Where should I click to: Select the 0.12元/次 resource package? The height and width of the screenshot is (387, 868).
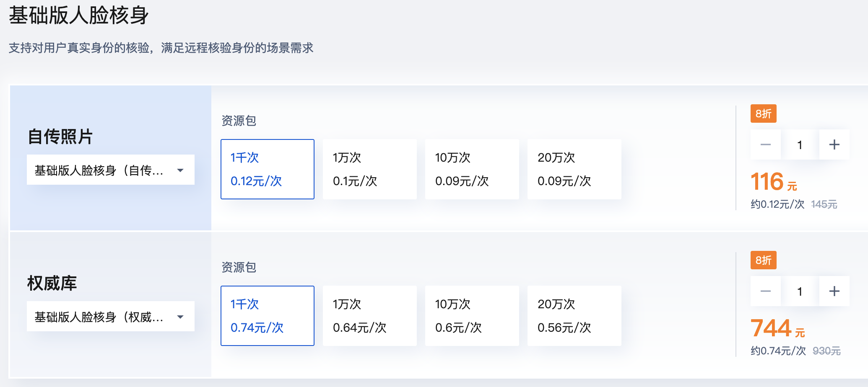point(267,169)
